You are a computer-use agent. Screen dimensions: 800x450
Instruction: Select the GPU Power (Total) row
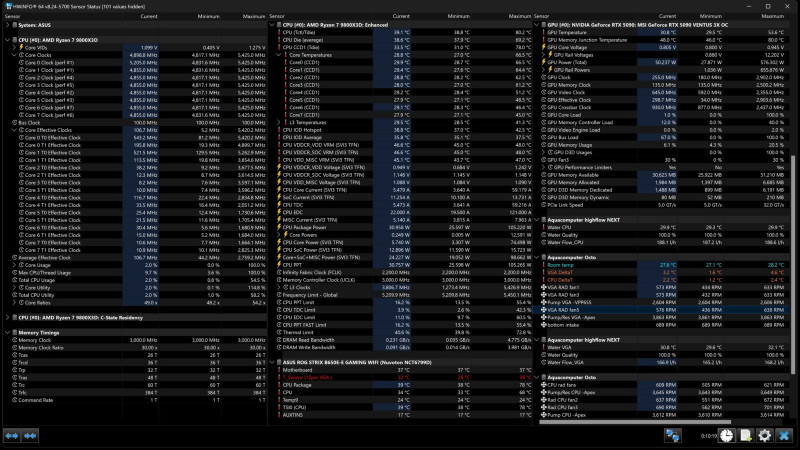pos(660,63)
